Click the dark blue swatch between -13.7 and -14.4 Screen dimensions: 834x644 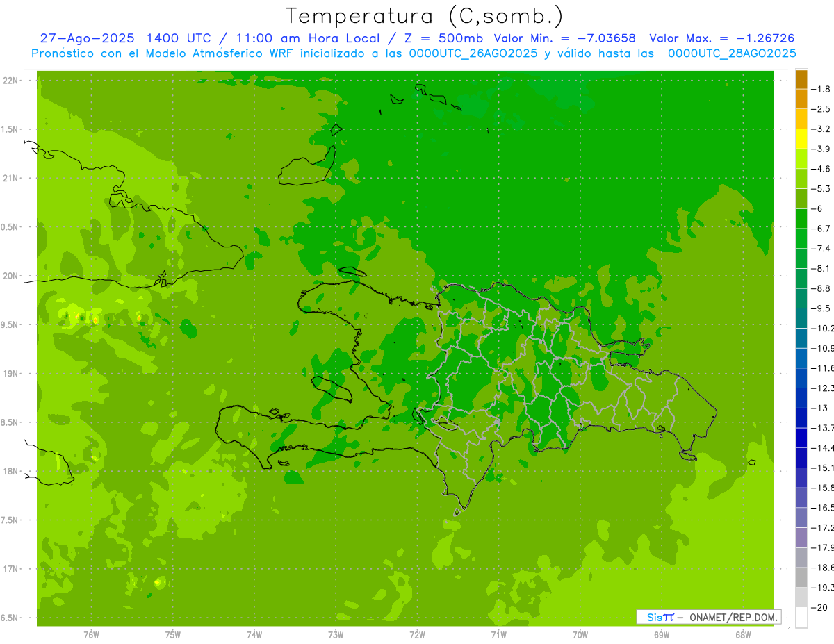[801, 438]
